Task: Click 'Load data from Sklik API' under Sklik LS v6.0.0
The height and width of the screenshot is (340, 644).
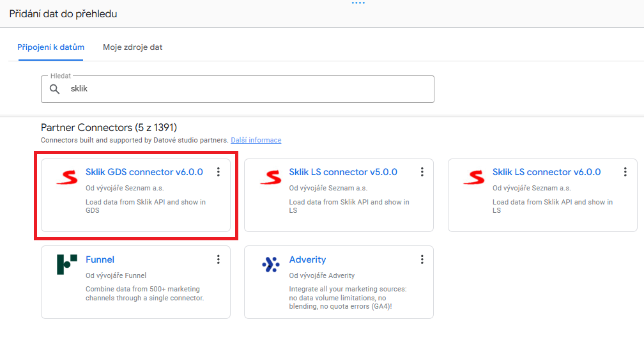Action: (553, 206)
